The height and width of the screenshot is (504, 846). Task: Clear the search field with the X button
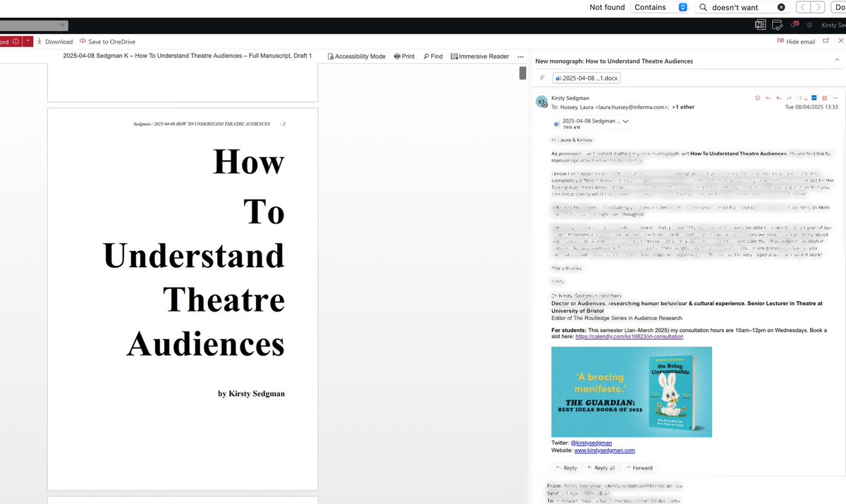[x=781, y=7]
